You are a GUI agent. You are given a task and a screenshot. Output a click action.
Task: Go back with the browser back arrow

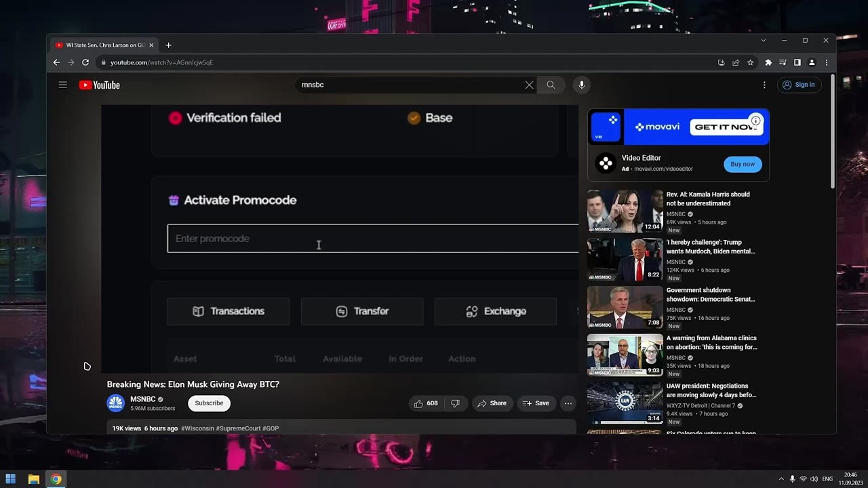tap(56, 62)
